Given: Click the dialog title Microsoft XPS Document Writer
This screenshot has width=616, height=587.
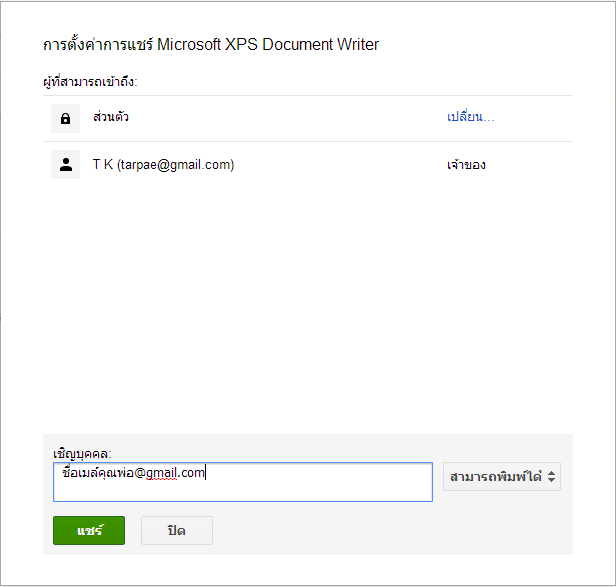Looking at the screenshot, I should pos(211,44).
